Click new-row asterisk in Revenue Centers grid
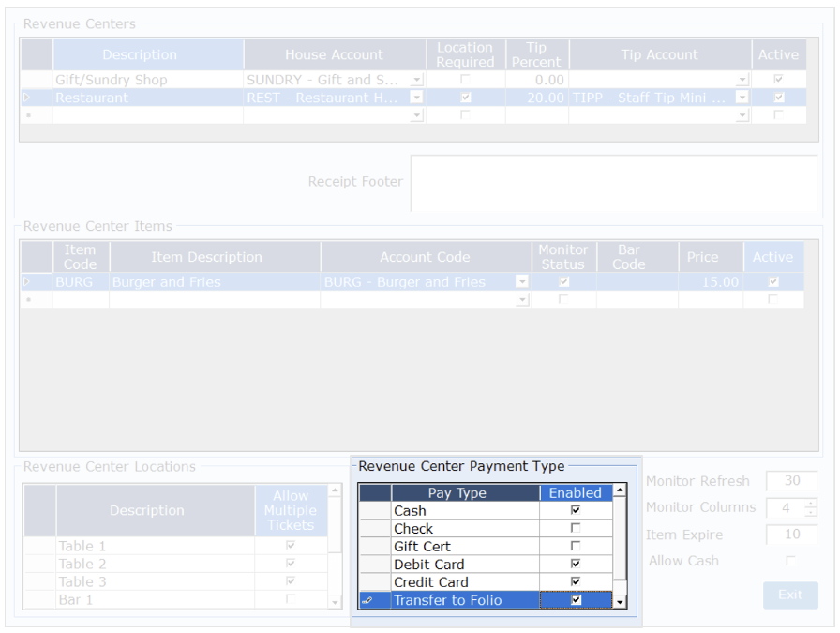This screenshot has height=633, width=840. pos(27,115)
